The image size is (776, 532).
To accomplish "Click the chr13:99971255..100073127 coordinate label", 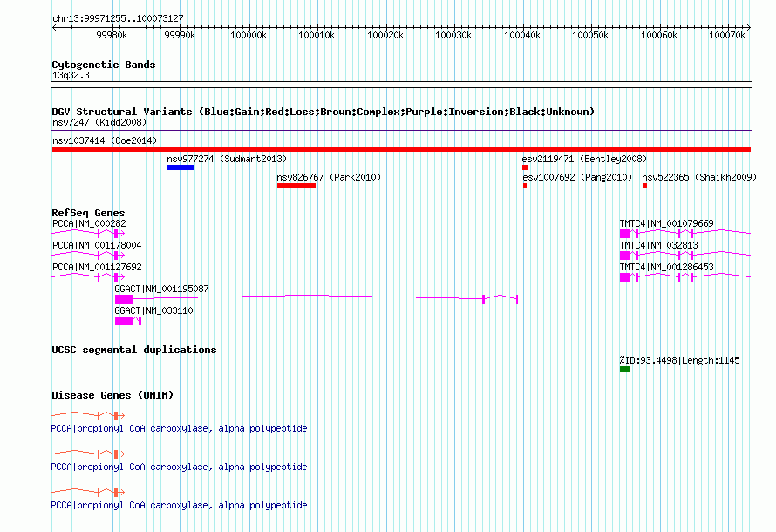I will pos(118,19).
